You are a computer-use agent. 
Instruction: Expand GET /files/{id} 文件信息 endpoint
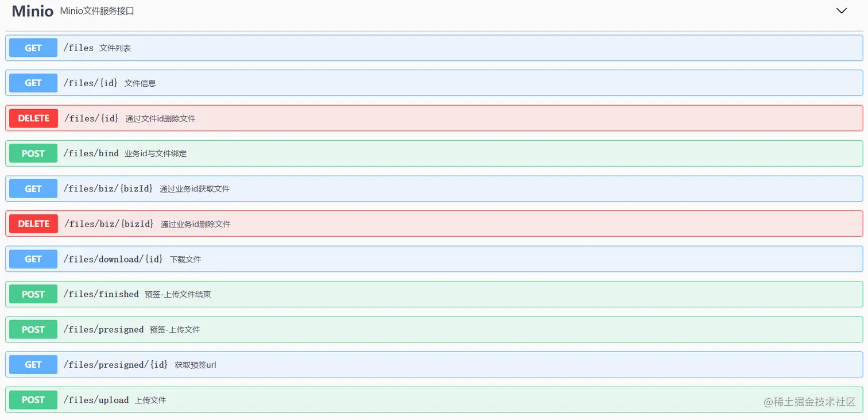(434, 83)
